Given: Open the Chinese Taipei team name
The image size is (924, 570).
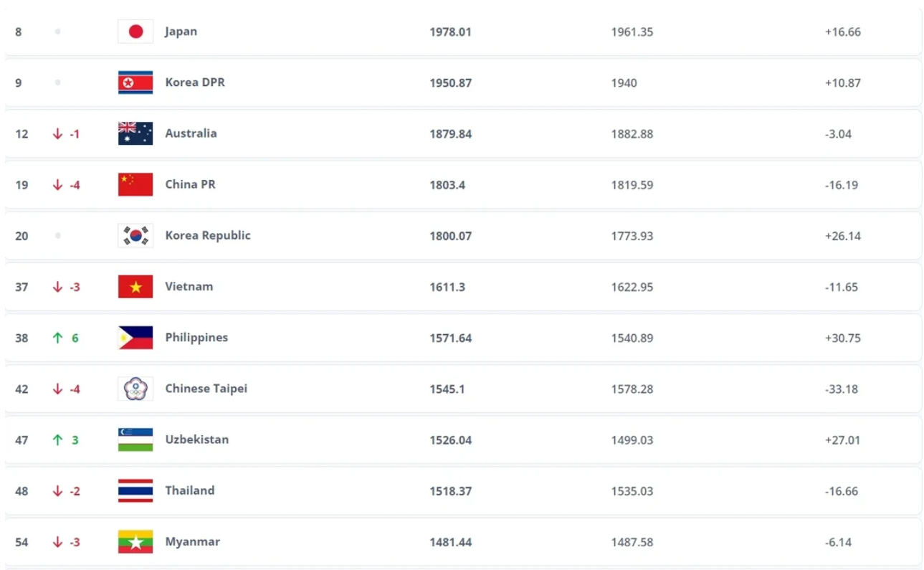Looking at the screenshot, I should coord(206,389).
